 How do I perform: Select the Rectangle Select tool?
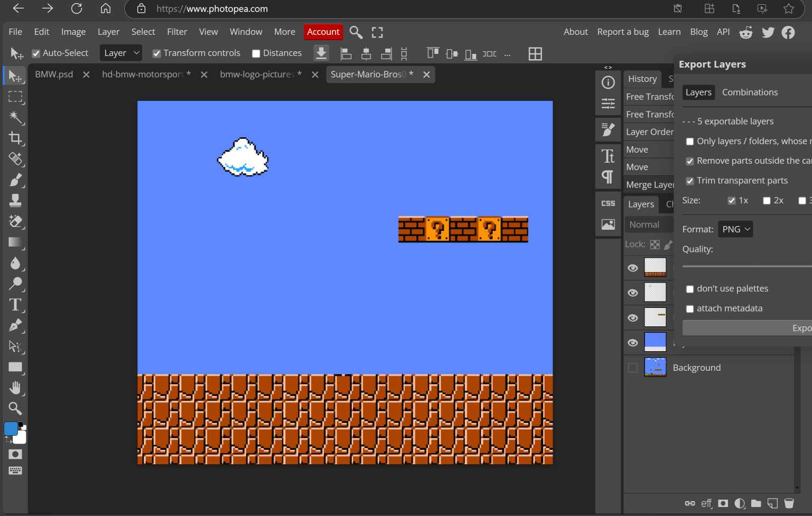pyautogui.click(x=15, y=97)
